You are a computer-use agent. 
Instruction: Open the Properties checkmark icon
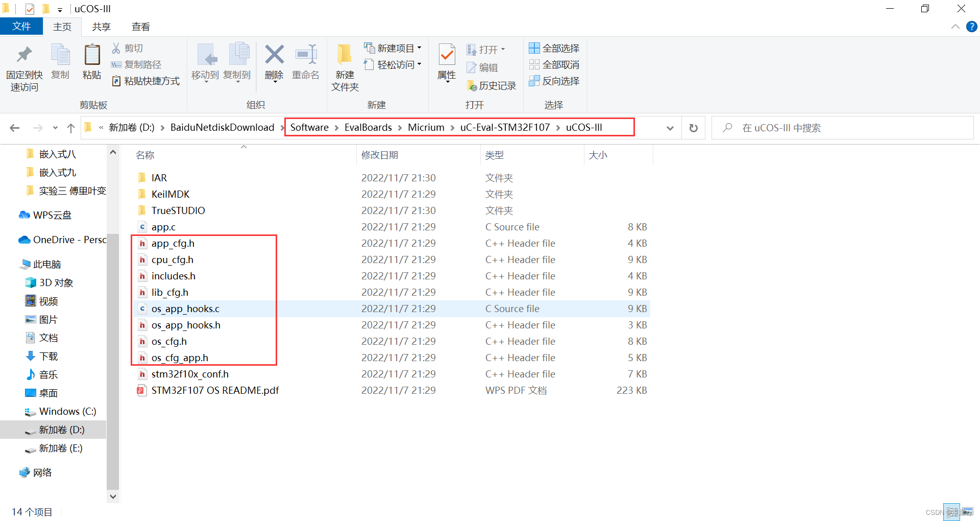click(x=447, y=55)
